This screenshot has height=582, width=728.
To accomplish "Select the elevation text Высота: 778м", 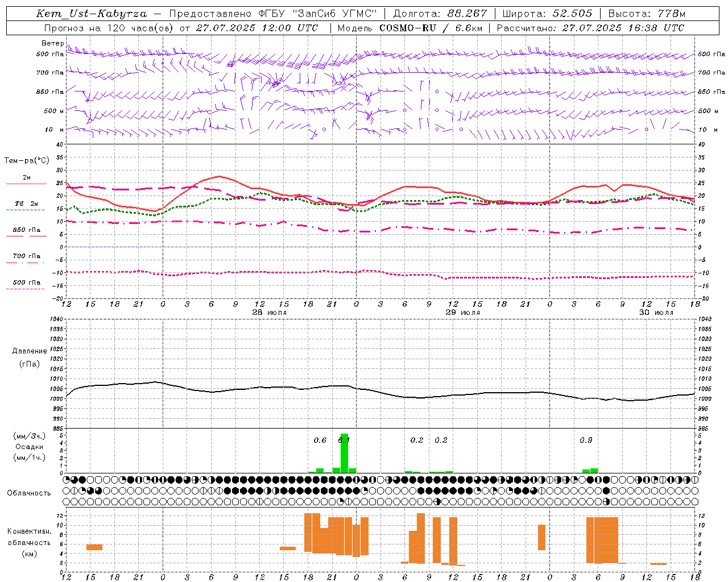I will point(647,14).
